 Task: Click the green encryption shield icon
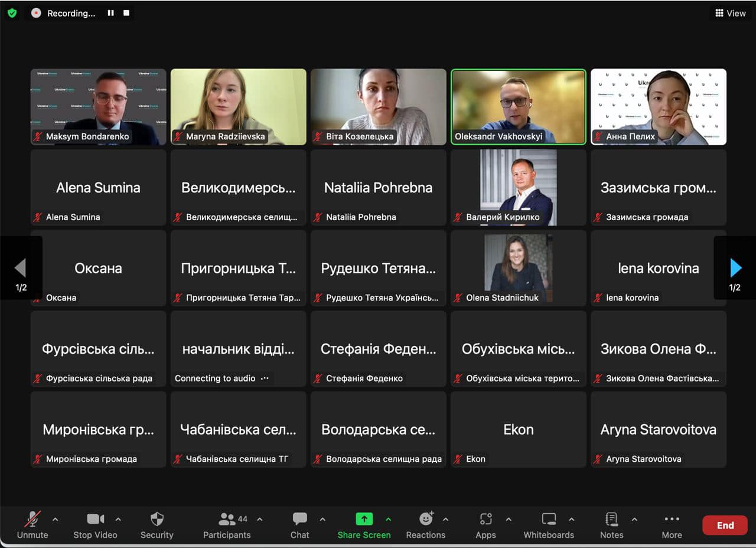pyautogui.click(x=12, y=13)
